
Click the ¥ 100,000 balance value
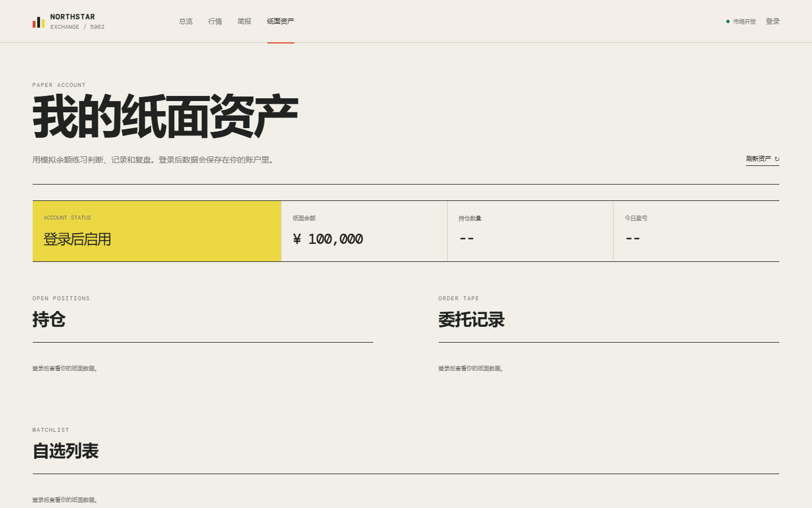(x=328, y=239)
